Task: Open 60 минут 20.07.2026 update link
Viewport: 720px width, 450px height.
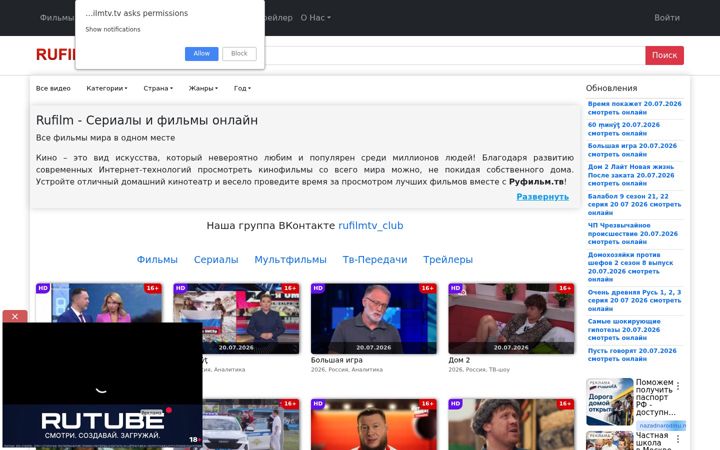Action: pos(624,129)
